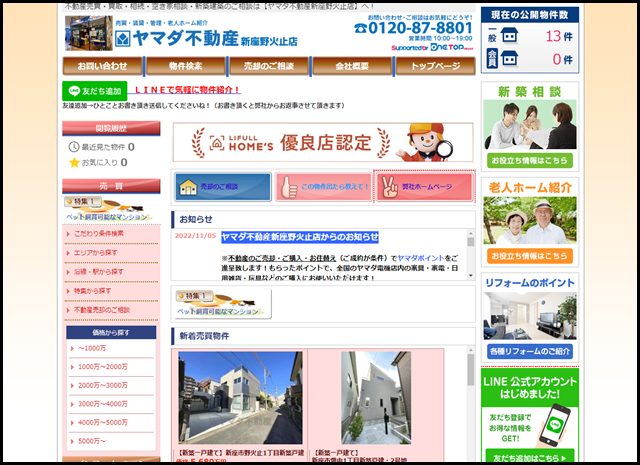Click the phone icon beside 0120-87-8801
The width and height of the screenshot is (640, 465).
[360, 28]
